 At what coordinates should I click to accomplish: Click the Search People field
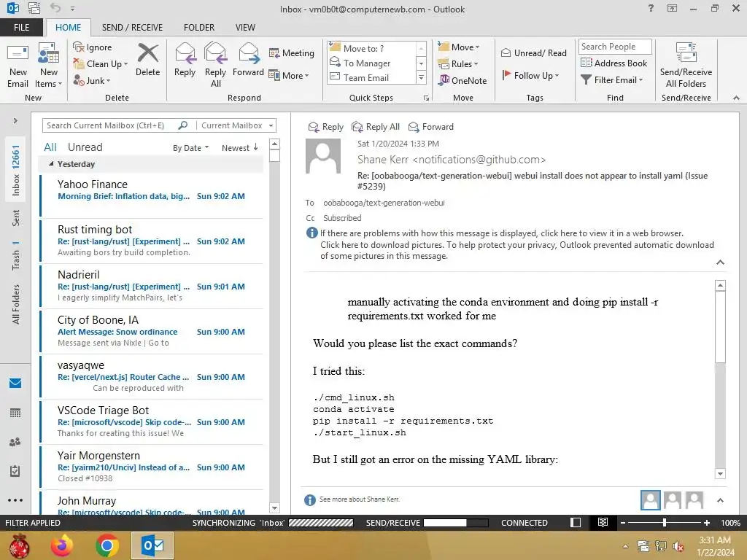(614, 46)
